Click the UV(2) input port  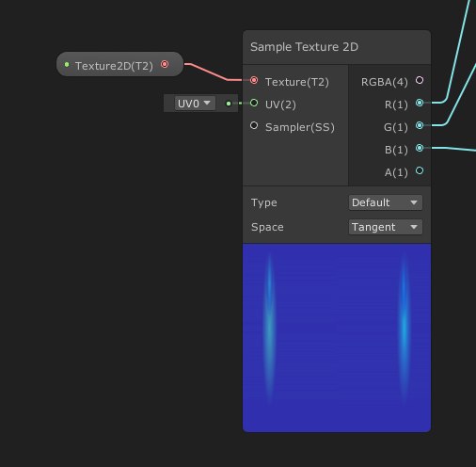pyautogui.click(x=254, y=103)
